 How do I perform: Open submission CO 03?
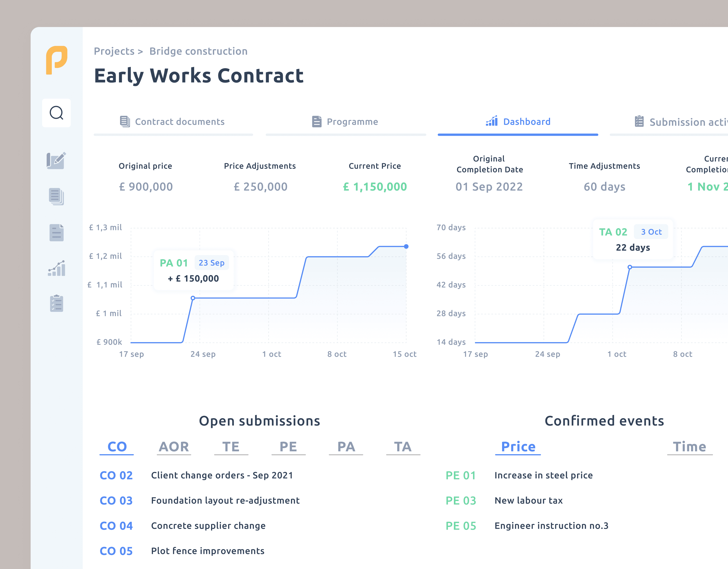(x=116, y=501)
